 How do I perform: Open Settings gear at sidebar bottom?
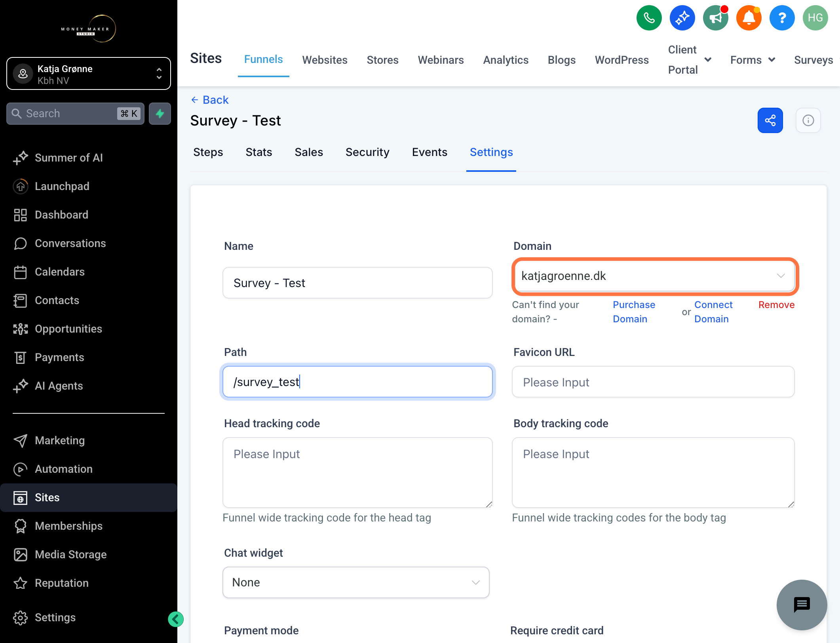[44, 617]
